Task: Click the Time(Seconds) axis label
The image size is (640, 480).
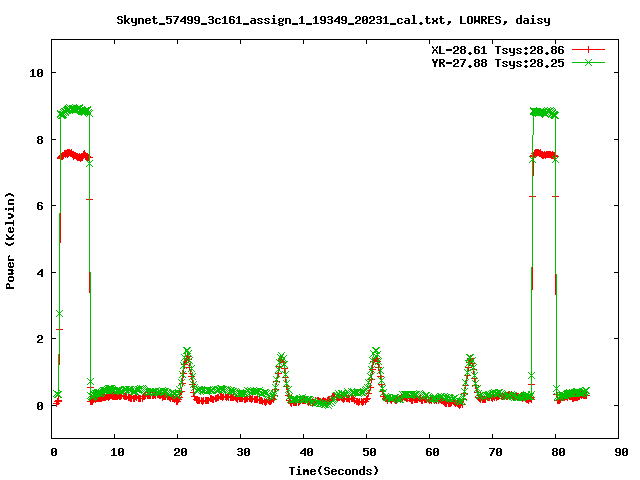Action: point(333,471)
